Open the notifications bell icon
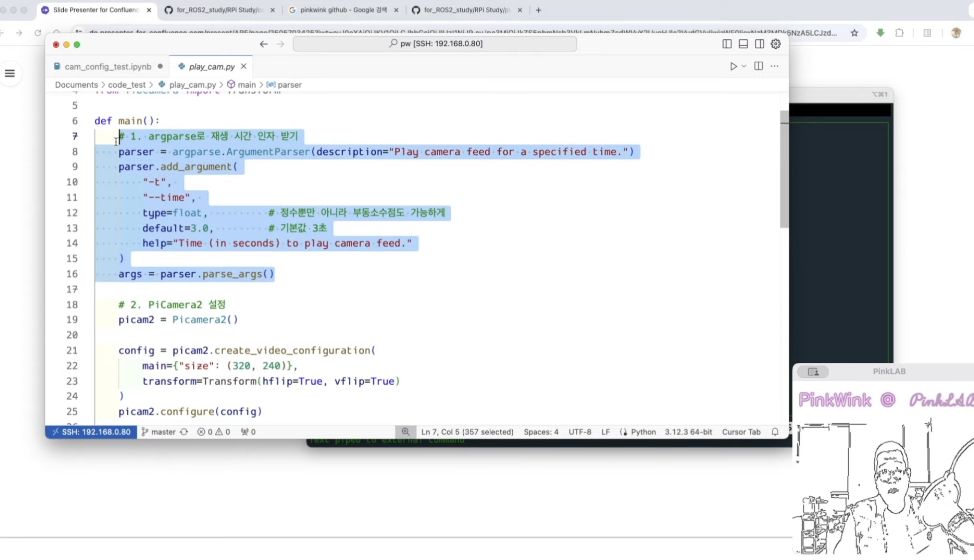The image size is (974, 560). click(x=775, y=432)
